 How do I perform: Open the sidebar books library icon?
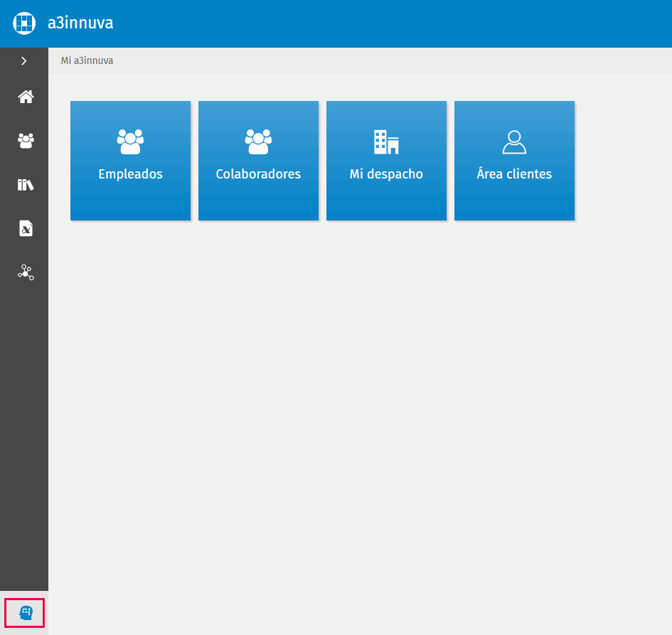click(26, 185)
